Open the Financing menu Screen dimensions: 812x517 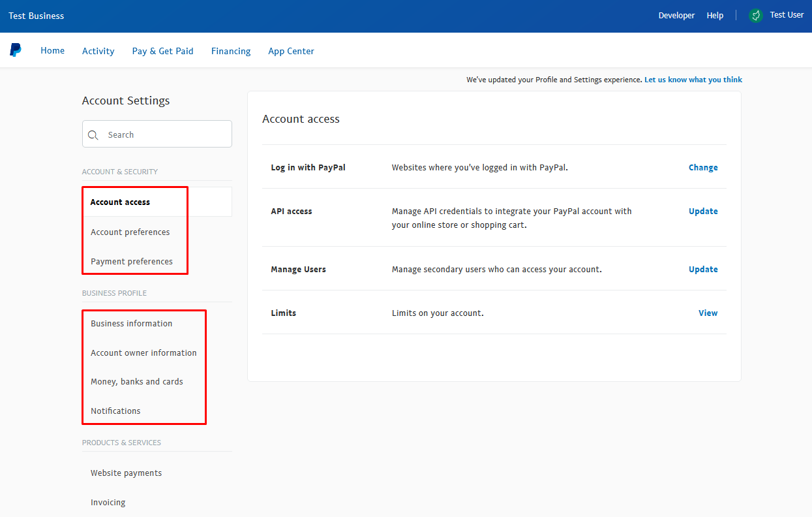coord(231,51)
